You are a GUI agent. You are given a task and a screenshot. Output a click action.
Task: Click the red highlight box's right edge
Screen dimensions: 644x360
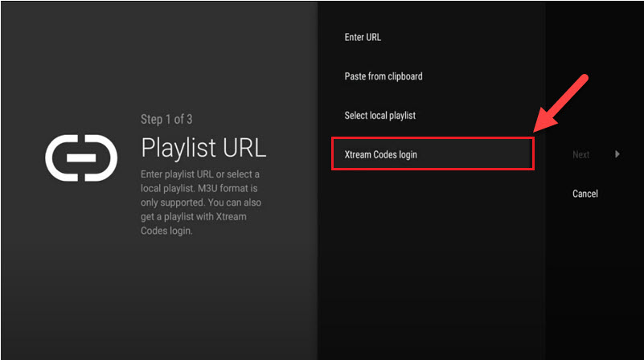coord(534,153)
